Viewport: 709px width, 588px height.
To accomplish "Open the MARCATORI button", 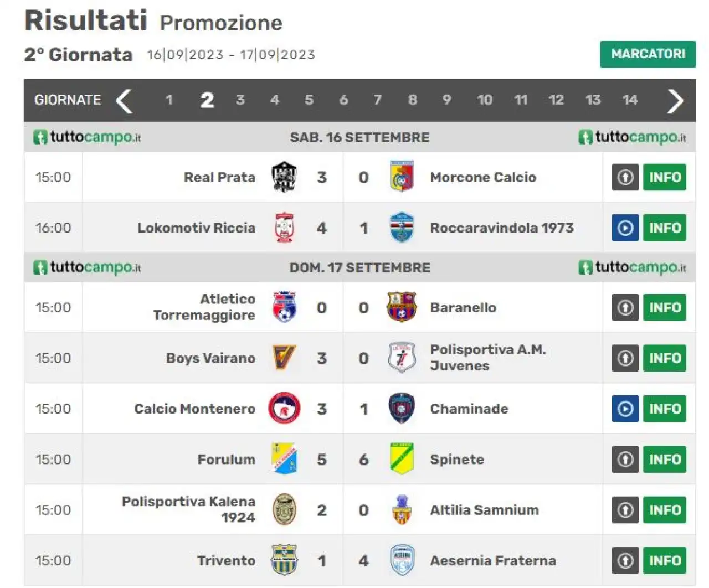I will (648, 54).
